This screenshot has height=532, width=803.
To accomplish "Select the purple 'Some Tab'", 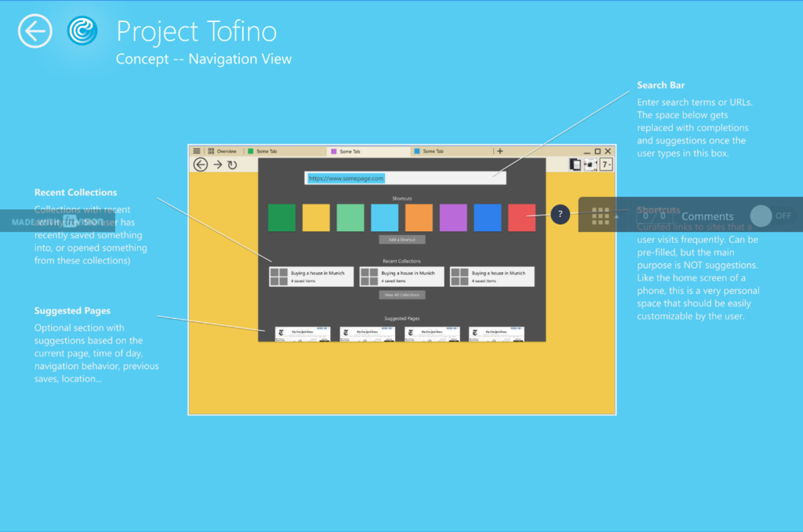I will 368,151.
